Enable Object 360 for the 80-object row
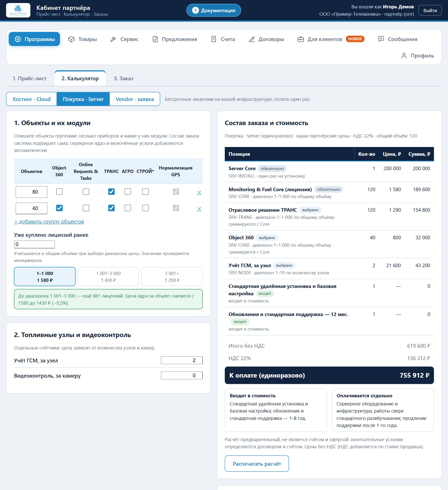 pos(59,192)
